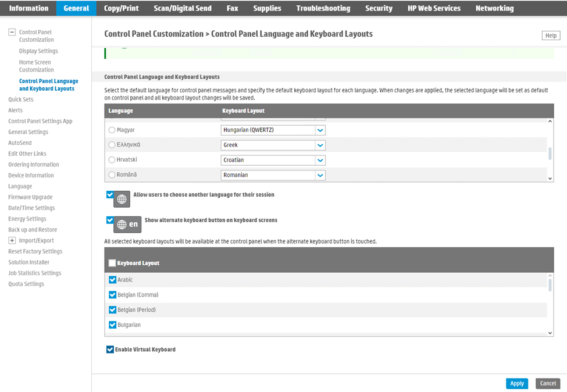567x392 pixels.
Task: Collapse the Control Panel Customization tree node
Action: point(12,33)
